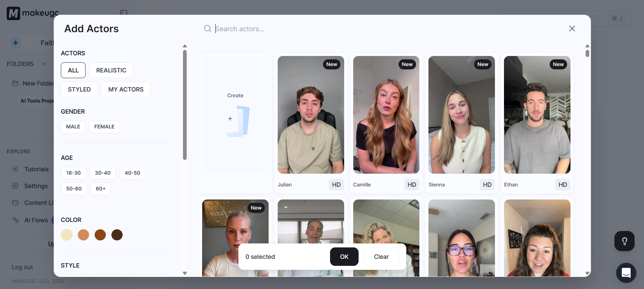Select the ALL actors filter
This screenshot has width=644, height=289.
(73, 70)
